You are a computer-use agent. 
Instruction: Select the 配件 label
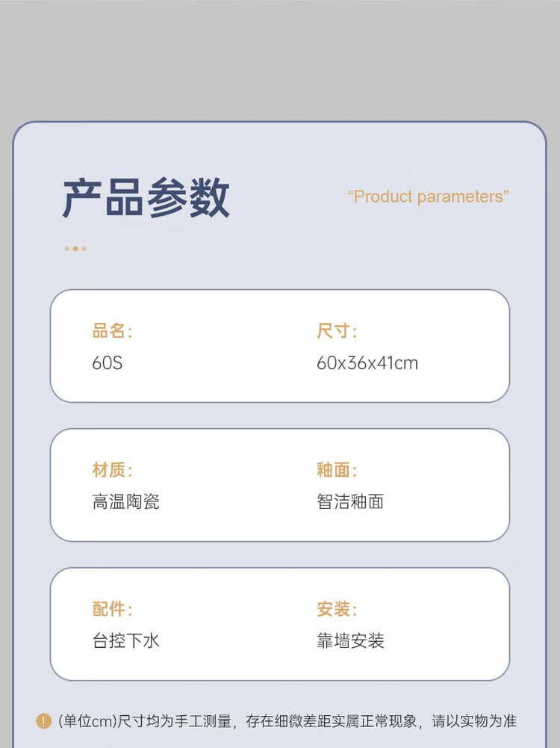[x=112, y=609]
